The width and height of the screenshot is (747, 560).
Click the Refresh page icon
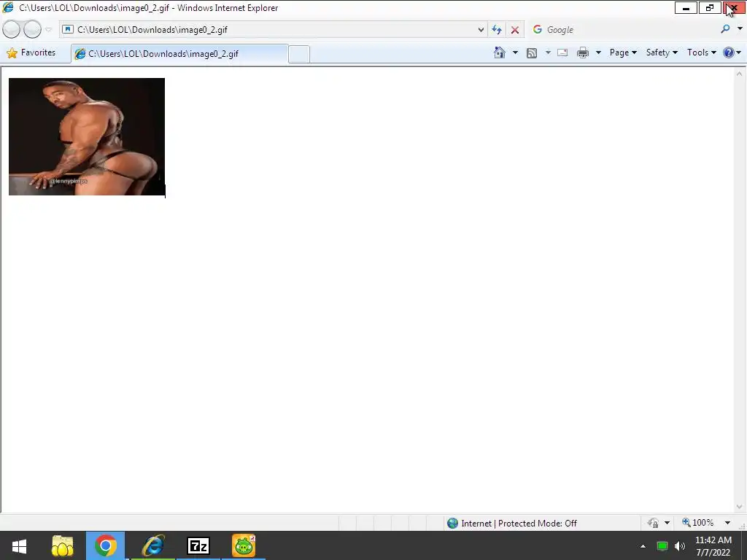(x=497, y=29)
